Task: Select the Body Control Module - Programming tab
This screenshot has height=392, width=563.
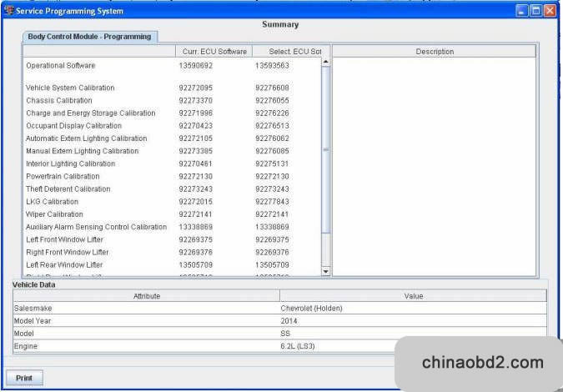Action: coord(90,37)
